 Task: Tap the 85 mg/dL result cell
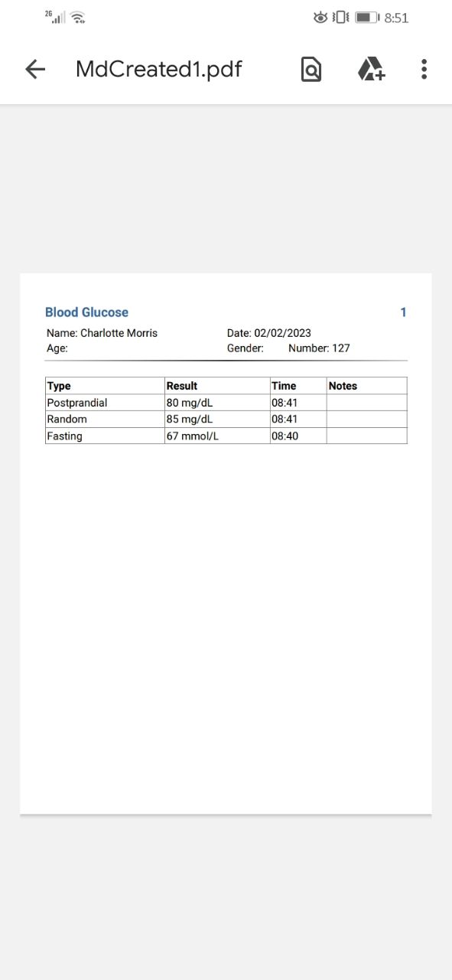coord(217,420)
